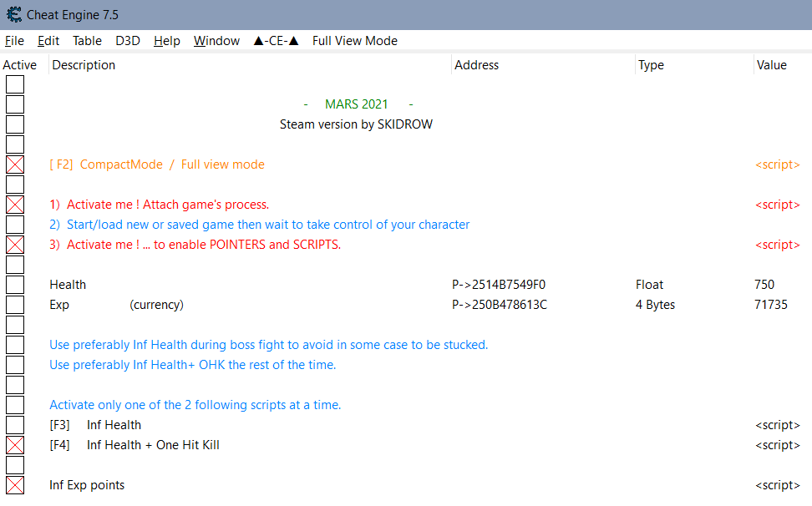Select the '[F4] Inf Health + One Hit Kill' entry
The width and height of the screenshot is (812, 506).
tap(134, 445)
